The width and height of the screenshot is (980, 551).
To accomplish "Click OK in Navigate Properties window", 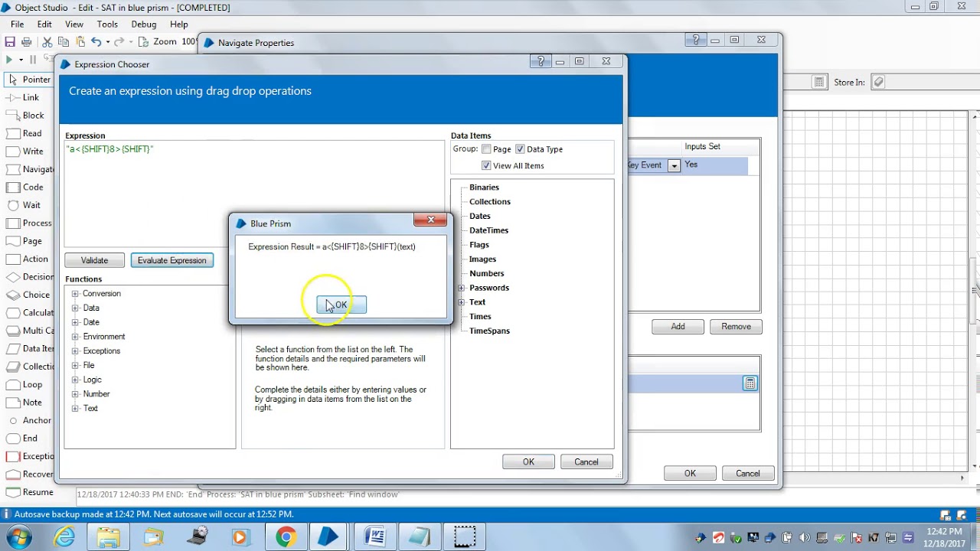I will point(690,473).
